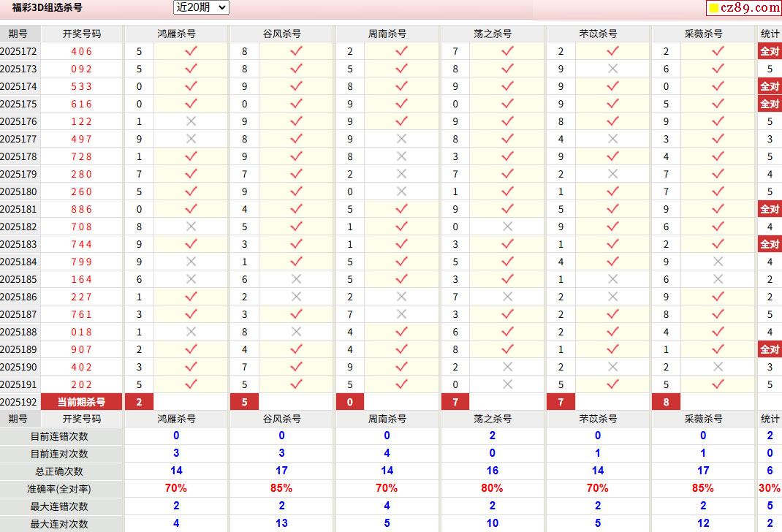
Task: Select period number 2025180
Action: [x=18, y=191]
